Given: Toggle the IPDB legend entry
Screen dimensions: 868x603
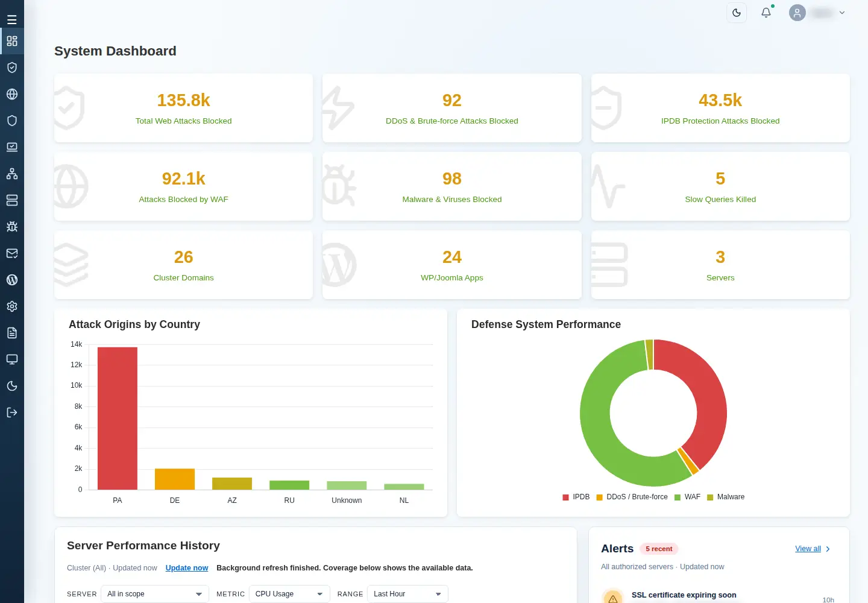Looking at the screenshot, I should pos(576,497).
